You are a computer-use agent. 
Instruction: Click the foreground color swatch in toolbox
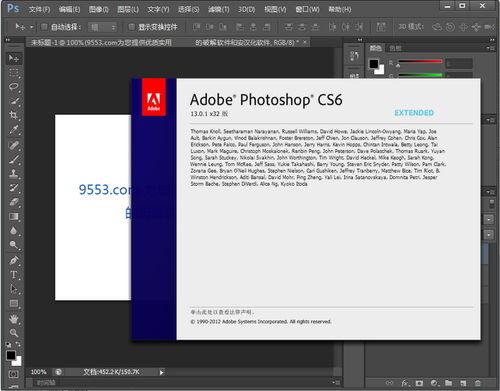point(11,355)
